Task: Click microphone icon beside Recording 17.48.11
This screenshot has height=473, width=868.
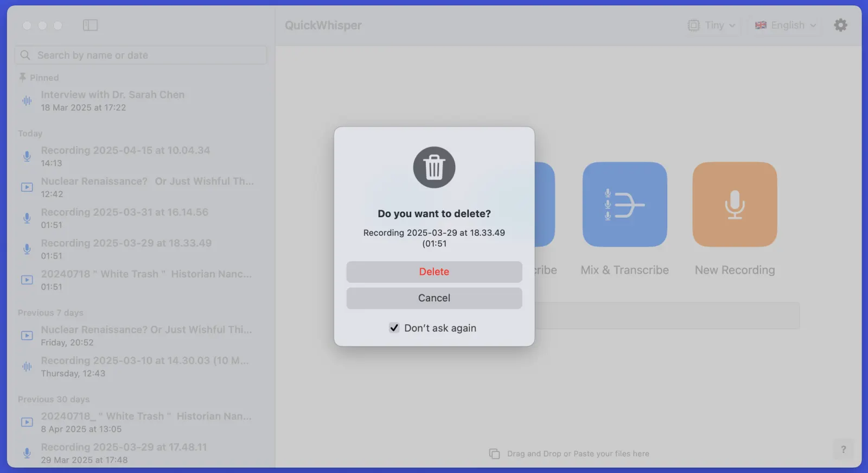Action: (x=27, y=453)
